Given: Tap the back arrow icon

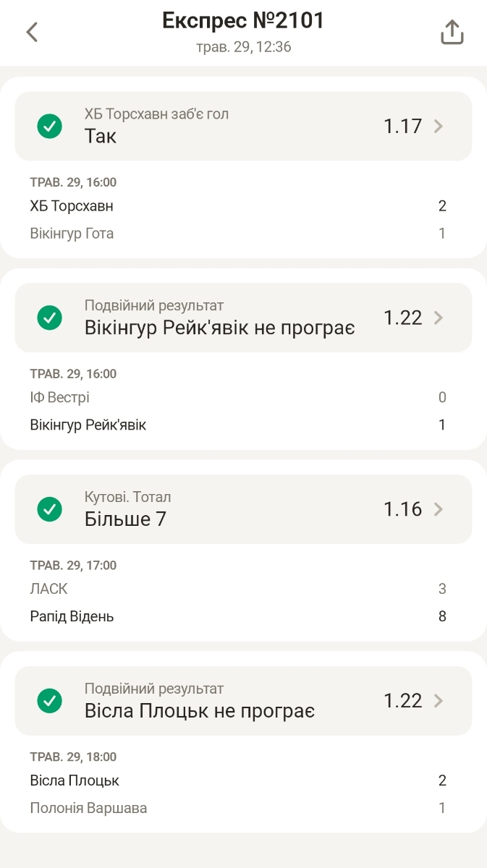Looking at the screenshot, I should coord(32,32).
